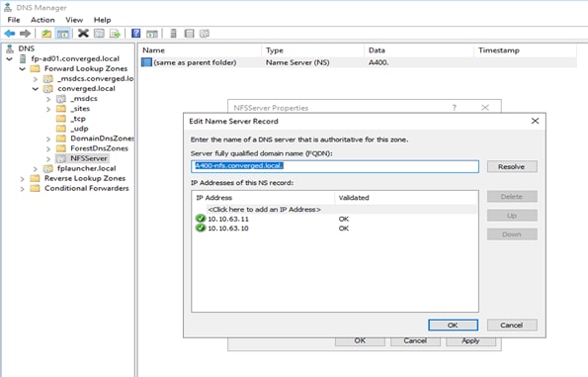This screenshot has width=588, height=377.
Task: Select the Name Server (NS) record row
Action: (x=358, y=62)
